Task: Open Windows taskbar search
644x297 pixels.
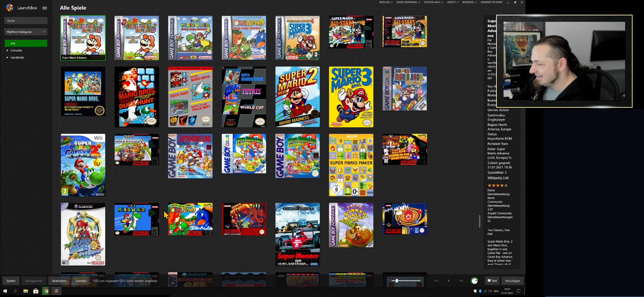Action: click(x=15, y=291)
